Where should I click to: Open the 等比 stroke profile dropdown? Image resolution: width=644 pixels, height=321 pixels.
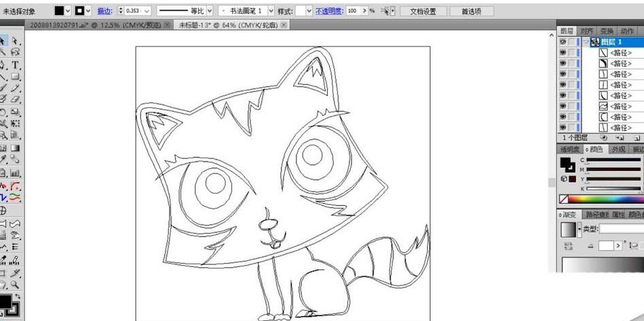coord(210,11)
